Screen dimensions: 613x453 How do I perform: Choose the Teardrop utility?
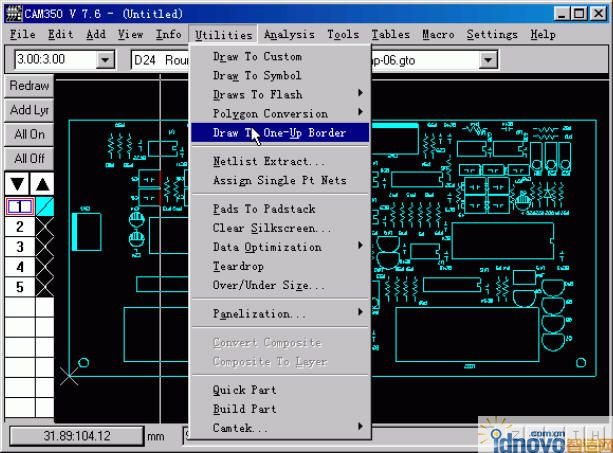tap(280, 266)
